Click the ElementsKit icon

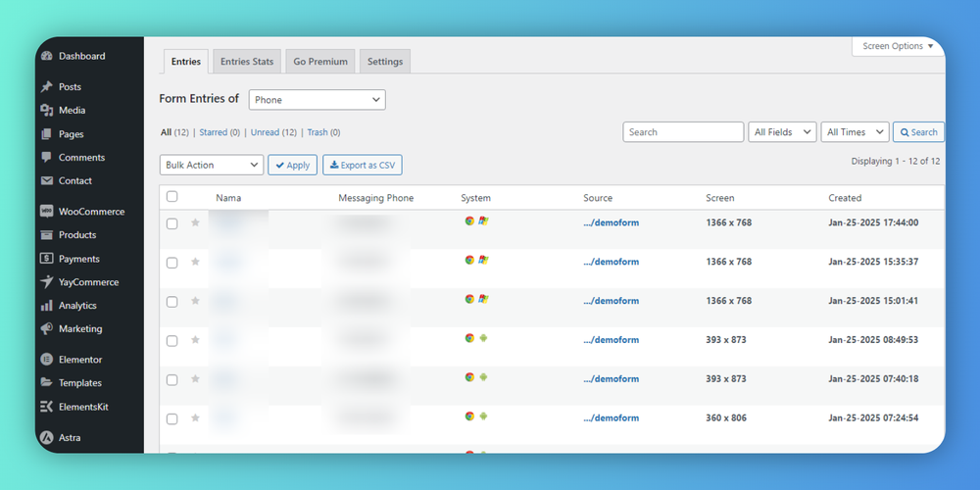[x=46, y=407]
